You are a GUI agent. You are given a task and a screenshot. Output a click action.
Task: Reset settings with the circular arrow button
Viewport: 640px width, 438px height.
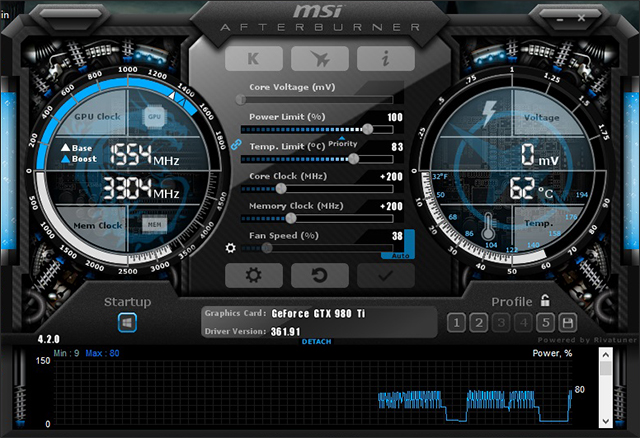point(320,276)
